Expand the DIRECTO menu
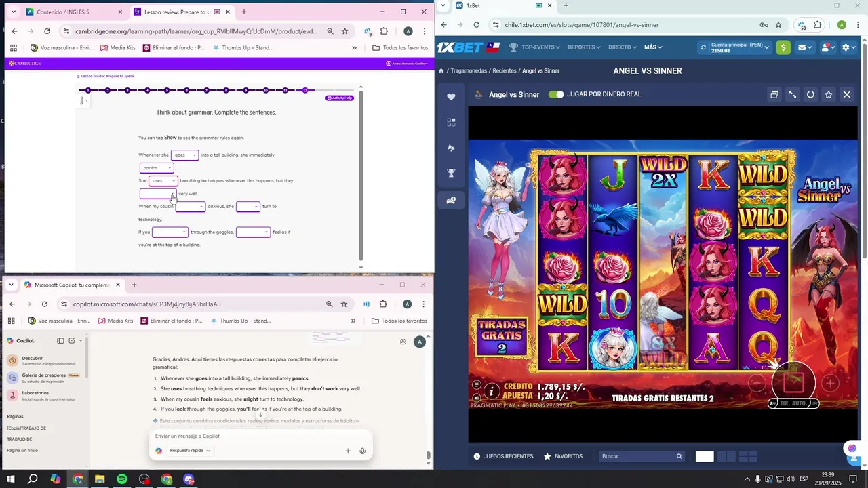868x488 pixels. pyautogui.click(x=623, y=47)
